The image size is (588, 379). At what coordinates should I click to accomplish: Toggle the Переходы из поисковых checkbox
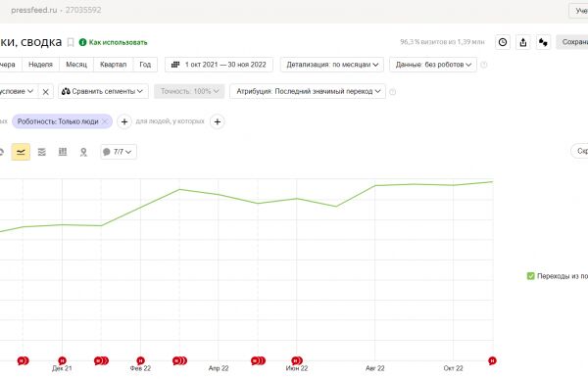pyautogui.click(x=530, y=276)
